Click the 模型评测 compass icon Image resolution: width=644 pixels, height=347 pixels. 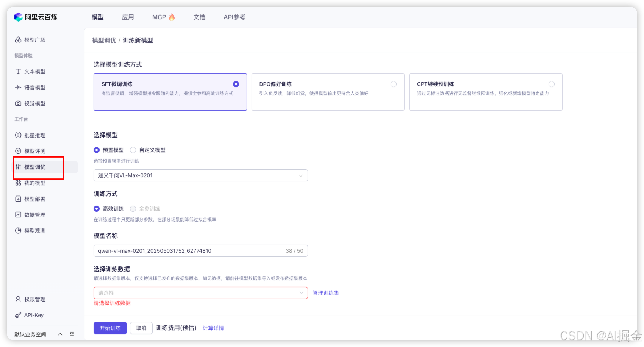[18, 151]
